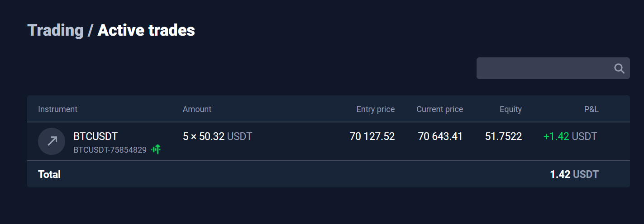This screenshot has height=224, width=644.
Task: Select trade ID BTCUSDT-75854829
Action: tap(110, 149)
